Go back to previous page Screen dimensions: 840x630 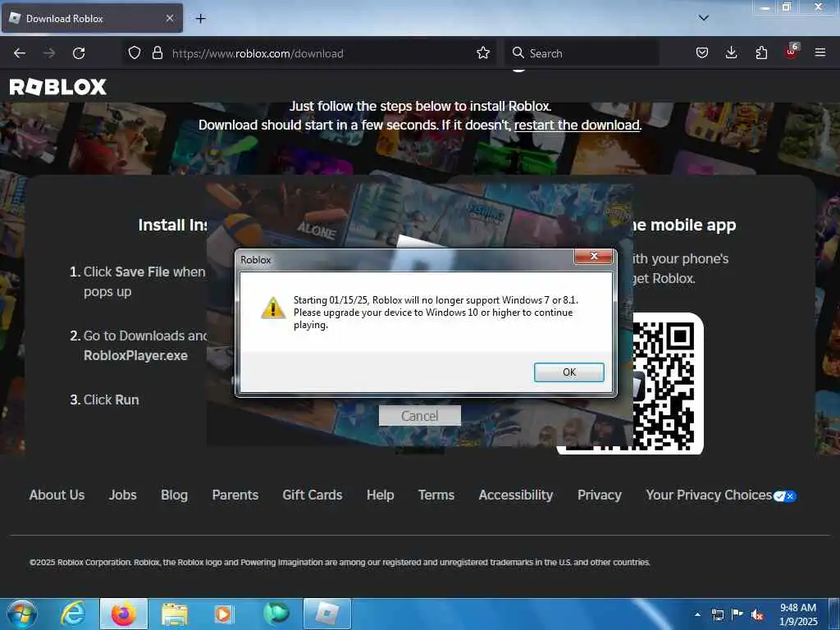click(x=20, y=53)
